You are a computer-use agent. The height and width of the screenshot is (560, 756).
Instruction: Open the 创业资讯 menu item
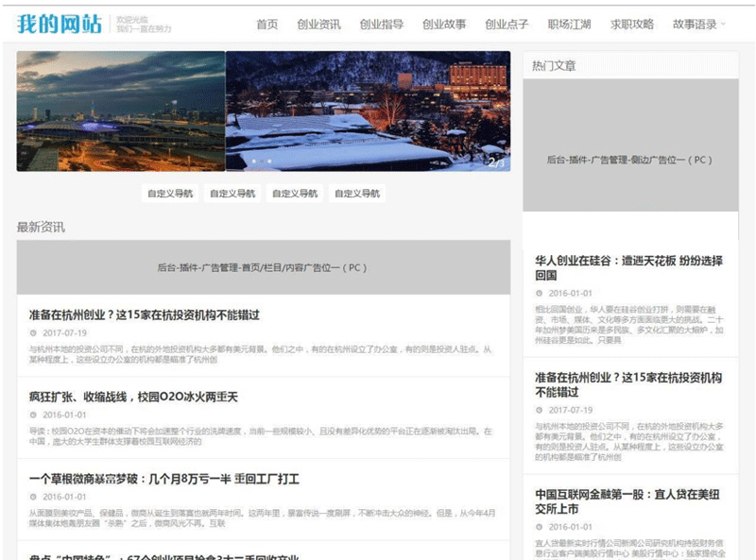coord(318,25)
